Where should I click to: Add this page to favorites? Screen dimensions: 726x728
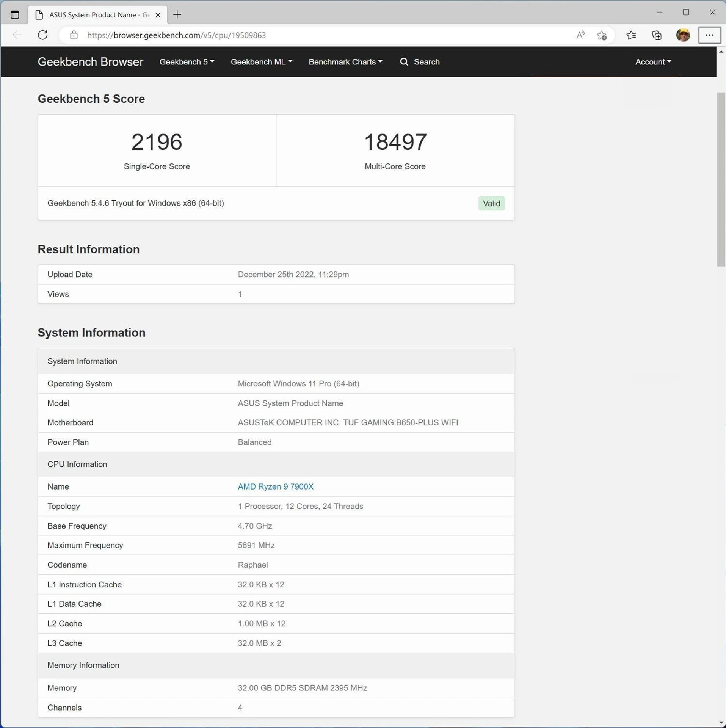click(602, 35)
